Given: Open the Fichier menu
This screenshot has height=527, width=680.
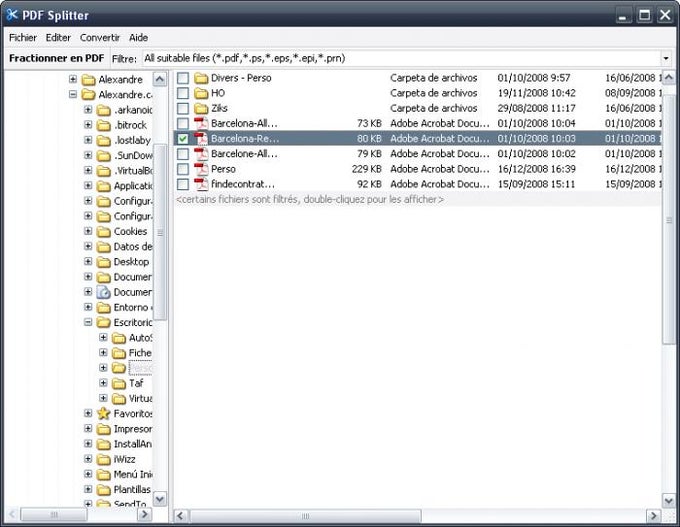Looking at the screenshot, I should [23, 38].
